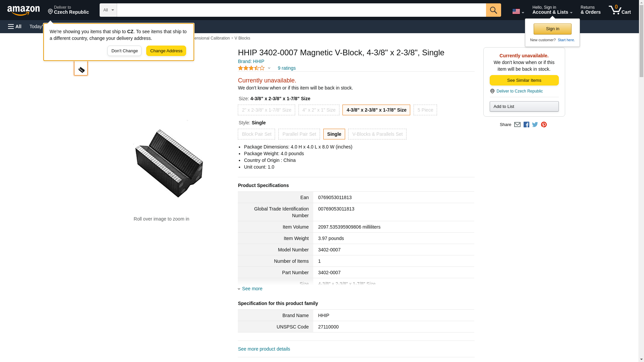Open the Account & Lists menu

tap(552, 10)
